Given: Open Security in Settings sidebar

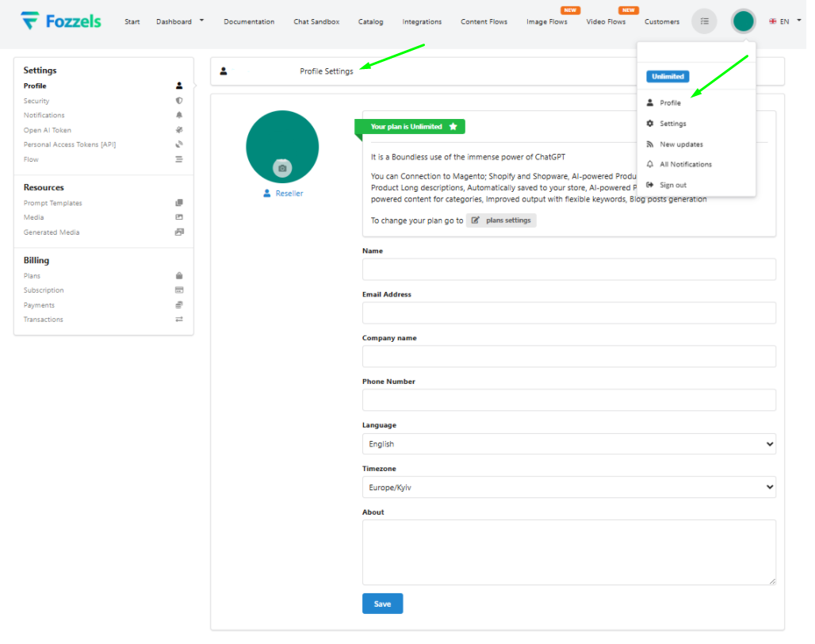Looking at the screenshot, I should 36,101.
